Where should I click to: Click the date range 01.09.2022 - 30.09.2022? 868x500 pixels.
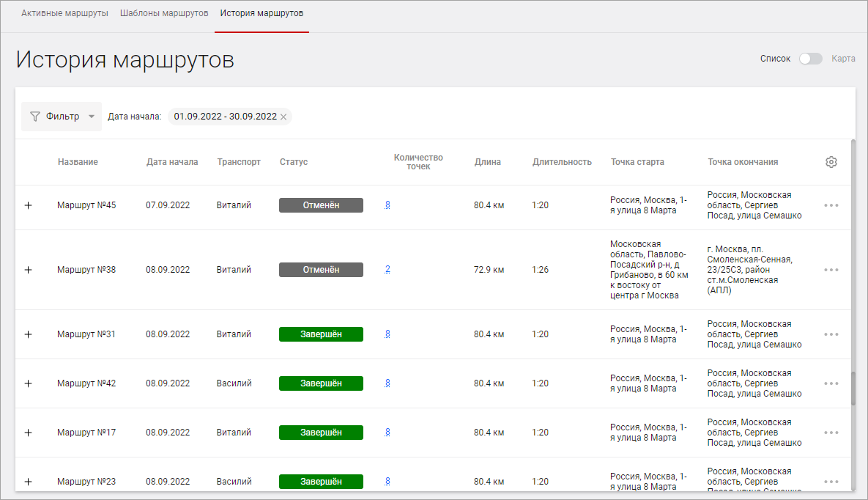pos(226,117)
